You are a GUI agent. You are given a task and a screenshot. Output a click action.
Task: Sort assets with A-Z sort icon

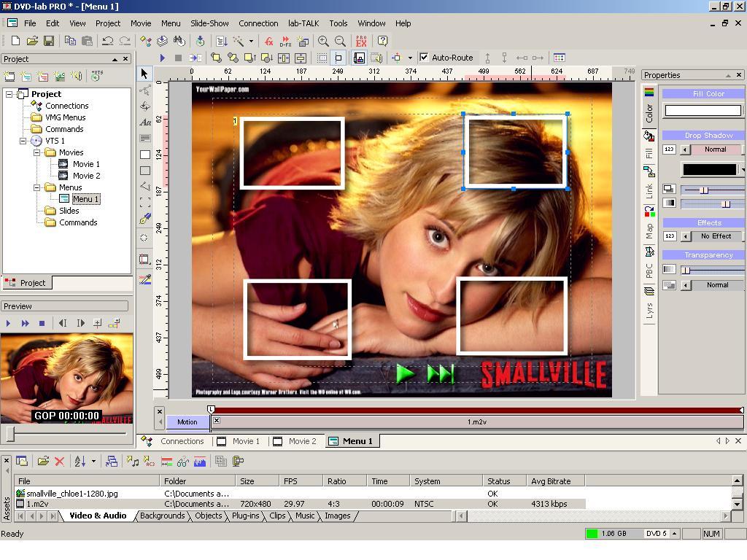[x=80, y=461]
